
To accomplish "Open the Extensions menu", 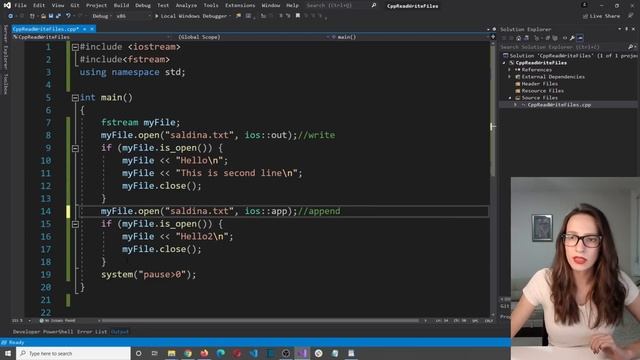I will click(240, 6).
